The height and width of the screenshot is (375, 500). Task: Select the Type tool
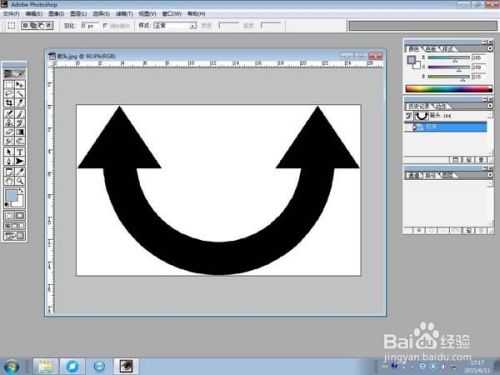pos(20,152)
